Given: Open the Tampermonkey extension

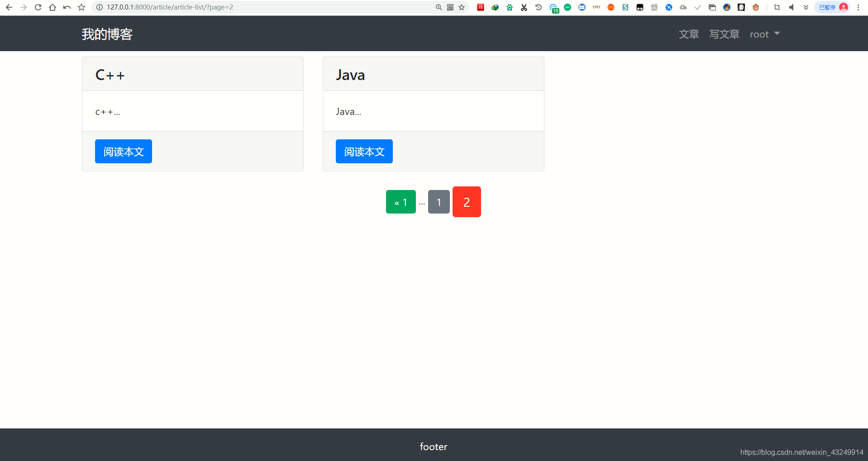Looking at the screenshot, I should point(640,7).
